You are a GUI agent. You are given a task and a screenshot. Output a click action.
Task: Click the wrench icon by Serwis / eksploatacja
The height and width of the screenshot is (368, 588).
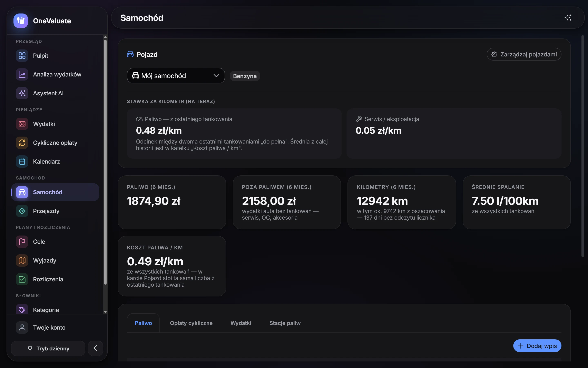pos(359,119)
